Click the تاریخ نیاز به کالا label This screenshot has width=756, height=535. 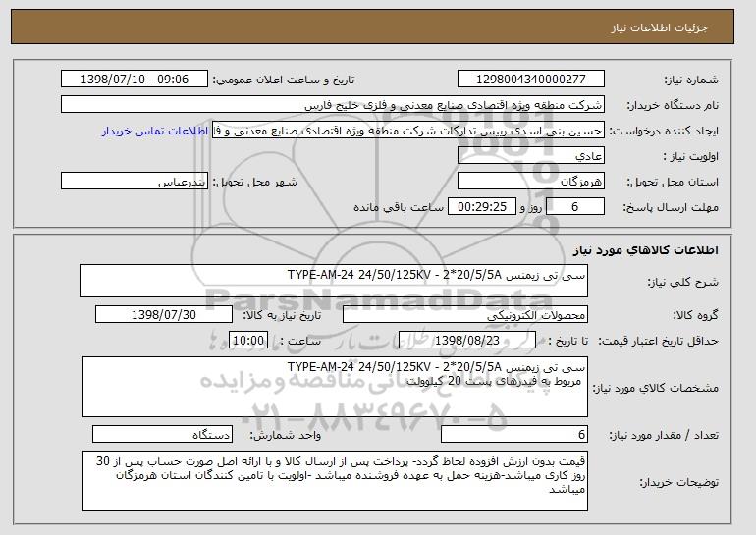pos(282,315)
